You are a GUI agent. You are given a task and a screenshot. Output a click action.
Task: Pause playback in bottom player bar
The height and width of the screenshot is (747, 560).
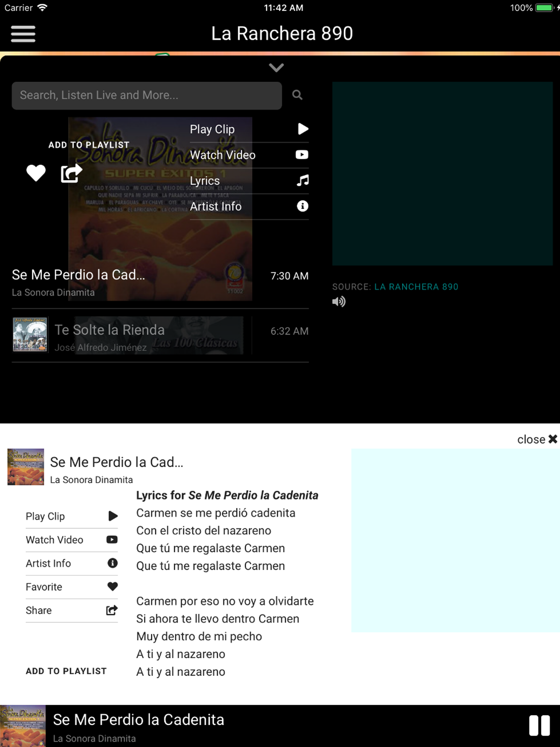tap(539, 725)
